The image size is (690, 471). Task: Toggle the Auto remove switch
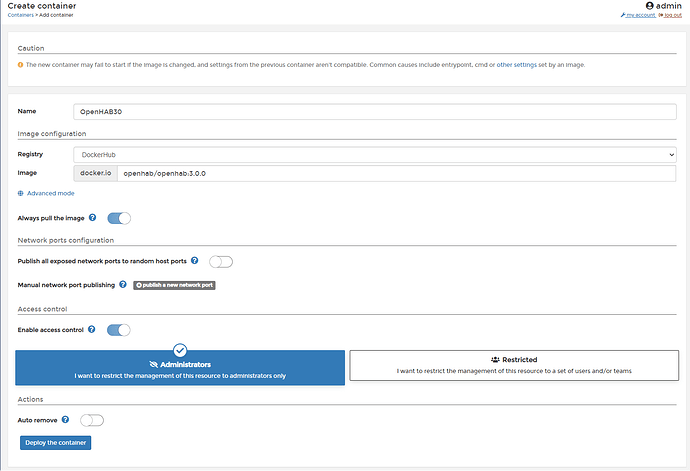tap(92, 420)
